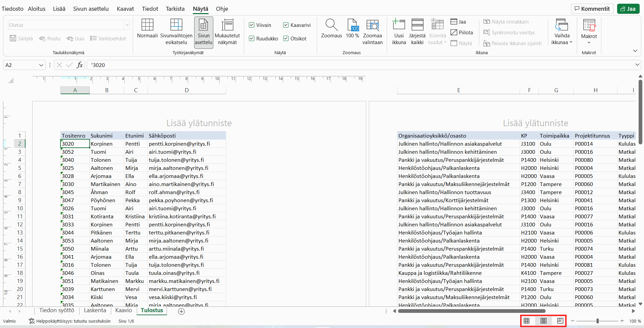
Task: Create new sheet view with Uusi
Action: pos(75,39)
